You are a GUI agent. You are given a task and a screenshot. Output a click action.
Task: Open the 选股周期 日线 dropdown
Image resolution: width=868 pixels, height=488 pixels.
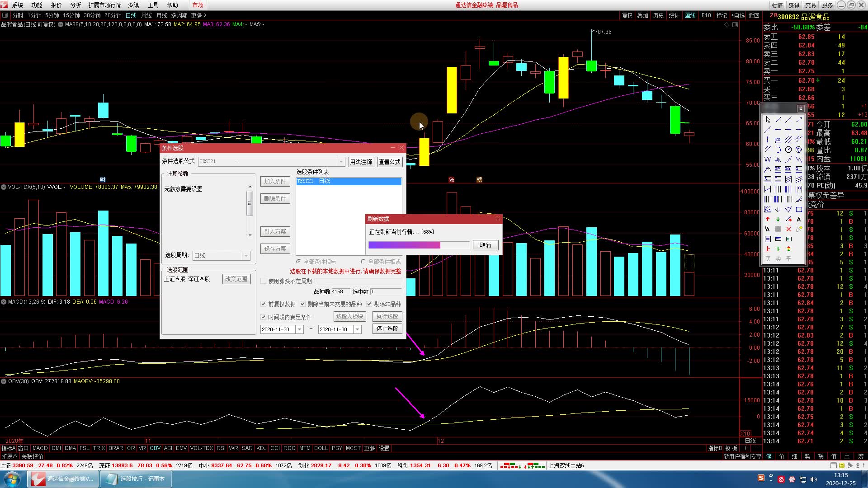coord(246,256)
